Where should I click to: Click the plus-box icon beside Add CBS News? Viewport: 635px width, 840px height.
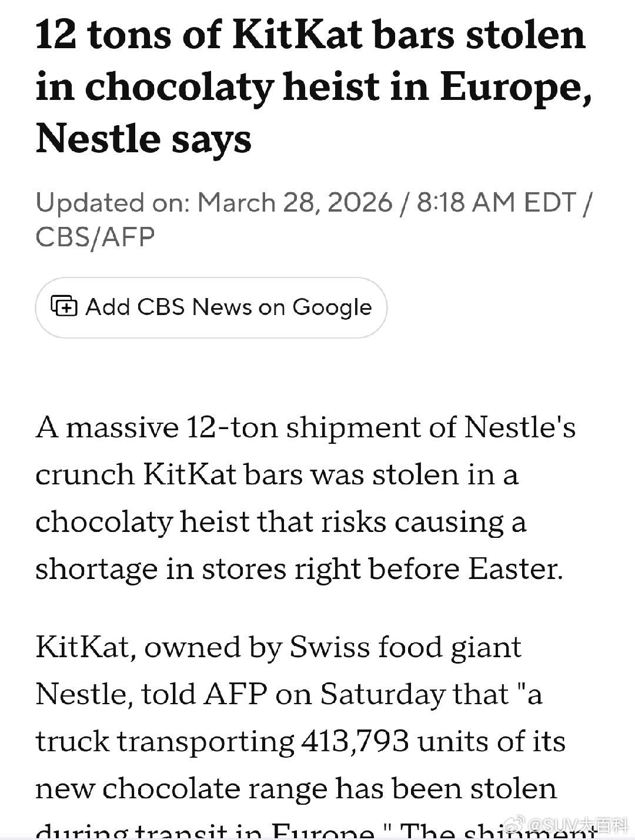point(64,306)
